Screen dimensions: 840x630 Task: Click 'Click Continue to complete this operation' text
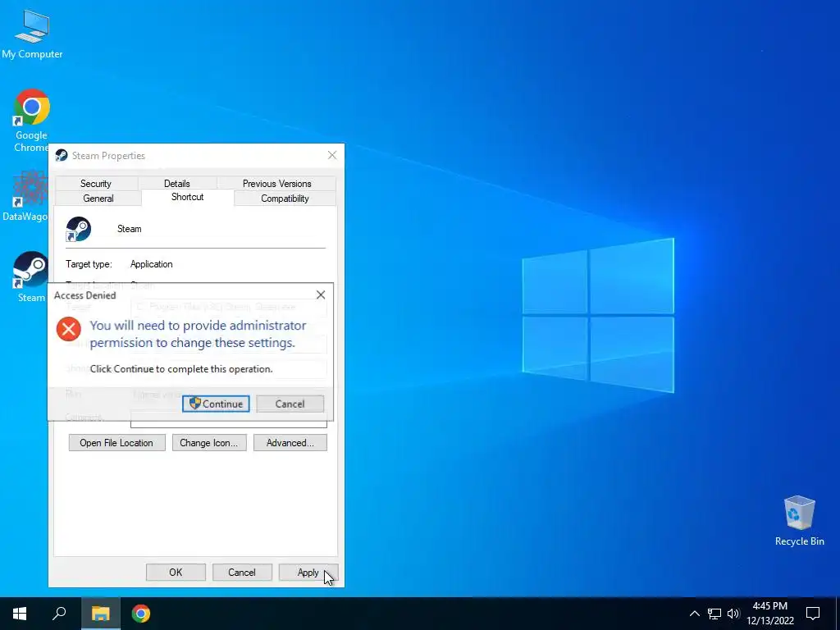point(181,369)
